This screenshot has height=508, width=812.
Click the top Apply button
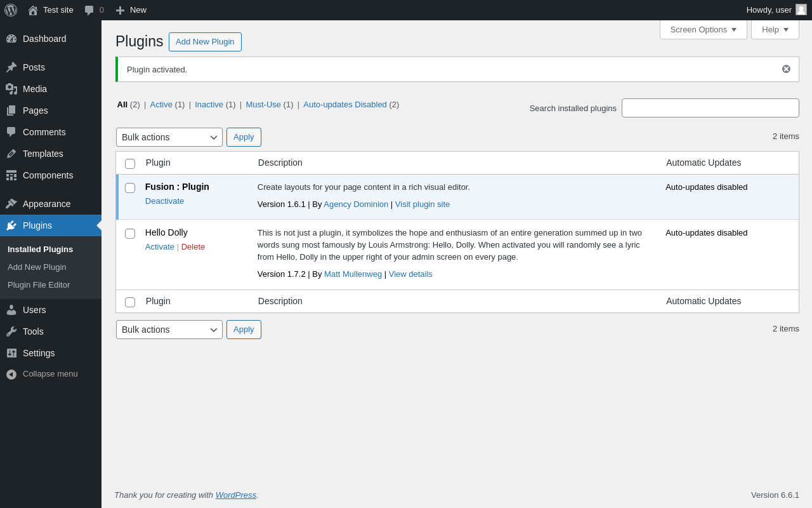tap(244, 137)
